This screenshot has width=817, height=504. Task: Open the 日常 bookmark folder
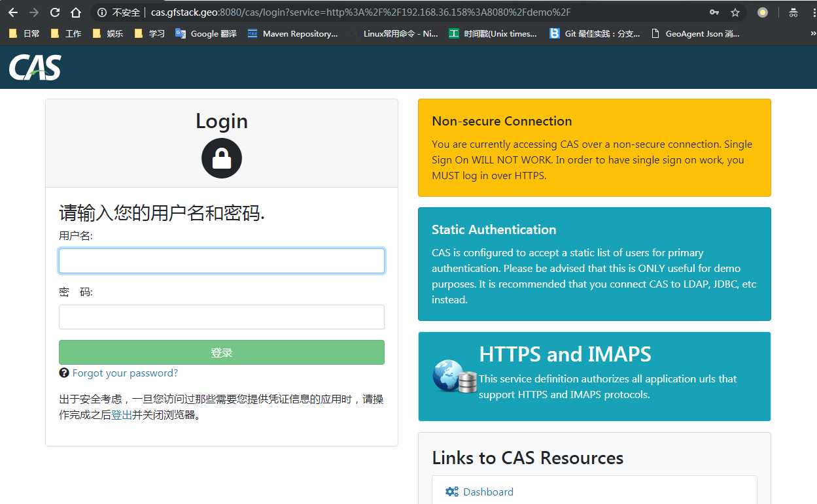click(25, 33)
